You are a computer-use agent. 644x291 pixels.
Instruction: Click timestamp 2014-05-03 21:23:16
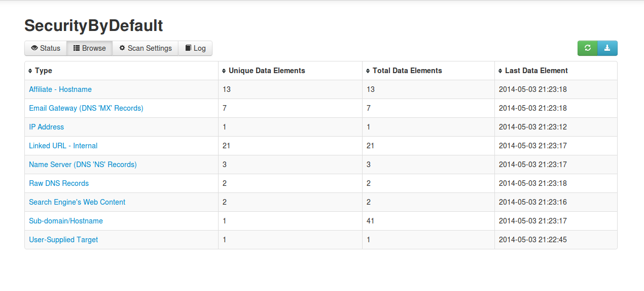pyautogui.click(x=533, y=202)
